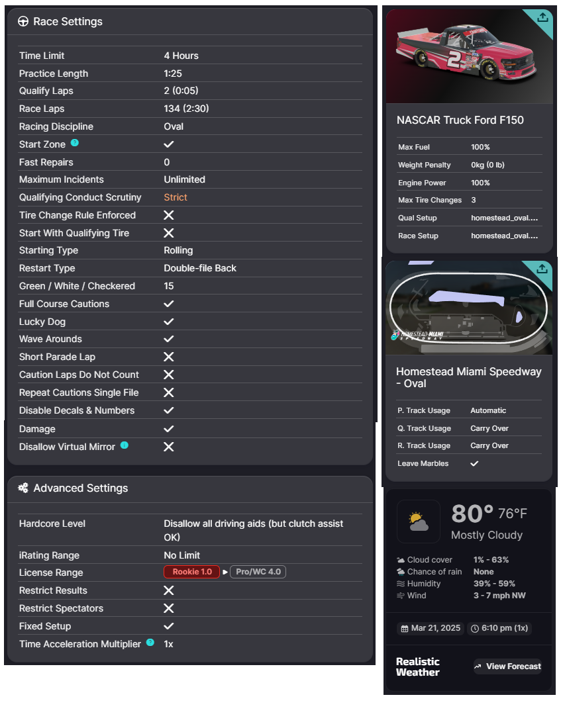
Task: Click the Mar 21, 2025 date chip
Action: tap(431, 628)
